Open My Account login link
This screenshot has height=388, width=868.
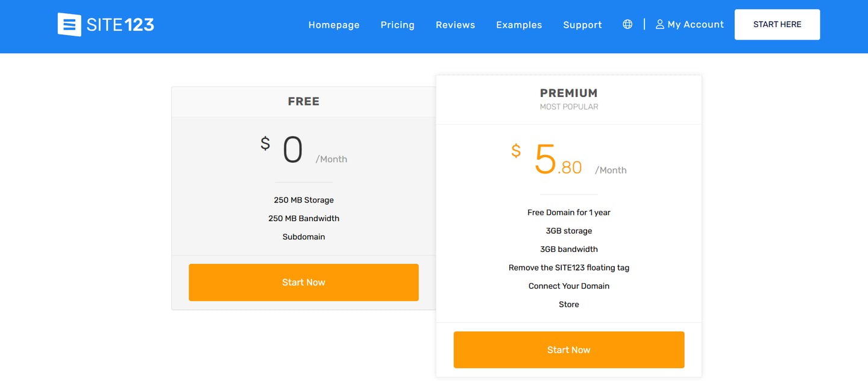pyautogui.click(x=696, y=24)
